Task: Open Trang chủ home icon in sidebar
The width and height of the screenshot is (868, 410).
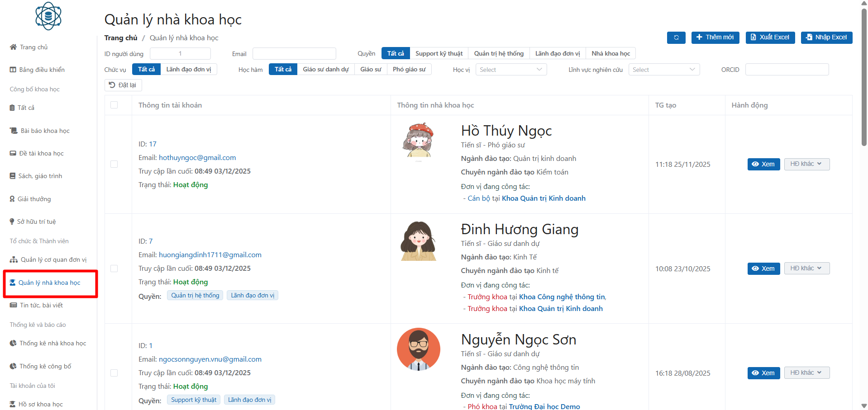Action: pyautogui.click(x=14, y=47)
